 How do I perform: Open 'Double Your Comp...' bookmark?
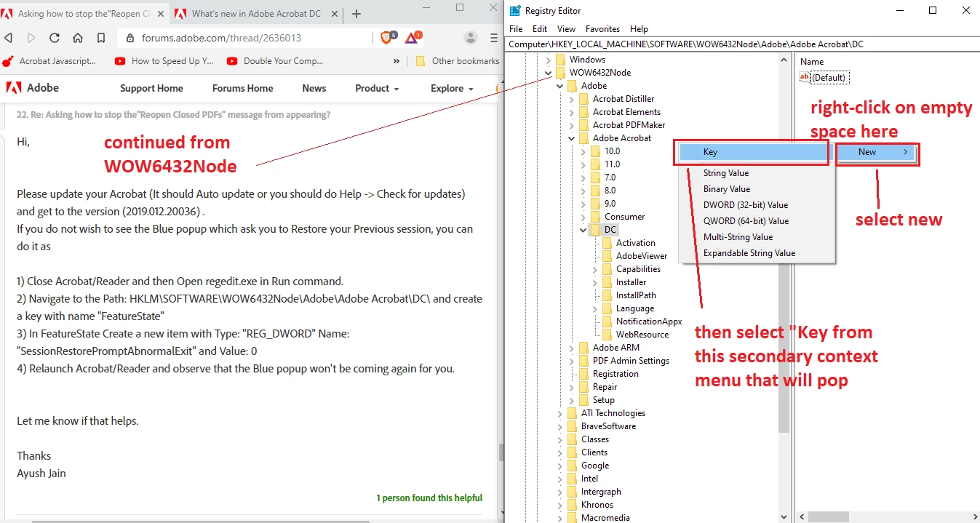click(275, 61)
